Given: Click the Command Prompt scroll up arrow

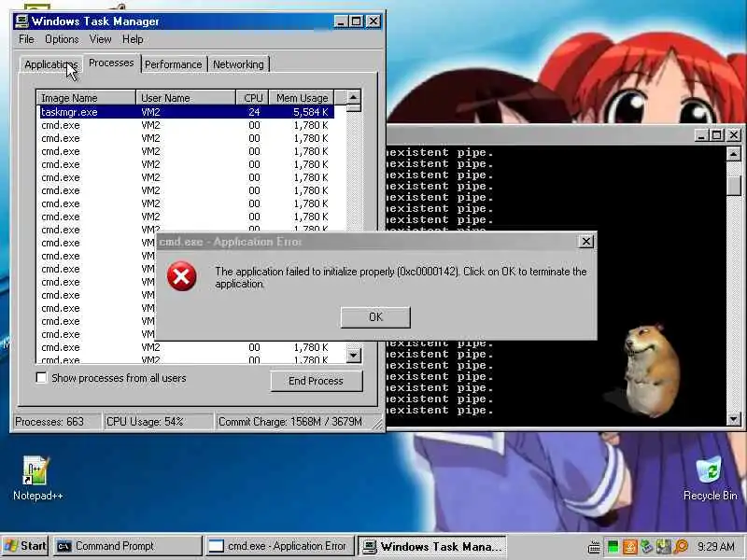Looking at the screenshot, I should tap(733, 154).
